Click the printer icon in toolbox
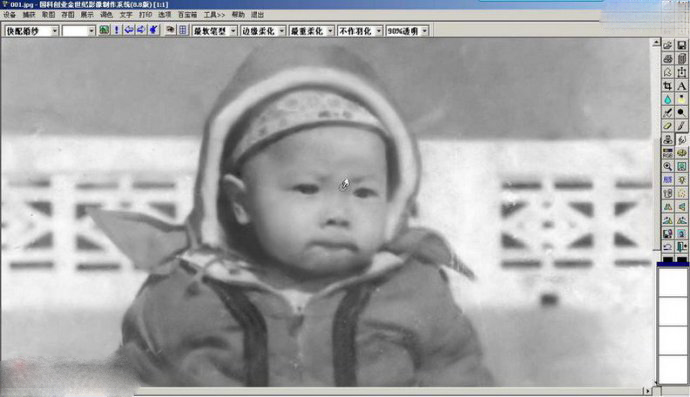The height and width of the screenshot is (397, 690). tap(668, 59)
